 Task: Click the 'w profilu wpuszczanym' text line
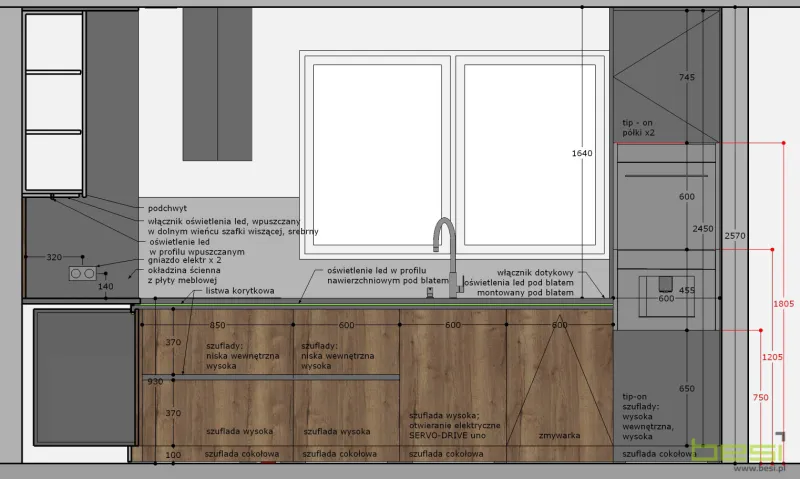coord(197,251)
